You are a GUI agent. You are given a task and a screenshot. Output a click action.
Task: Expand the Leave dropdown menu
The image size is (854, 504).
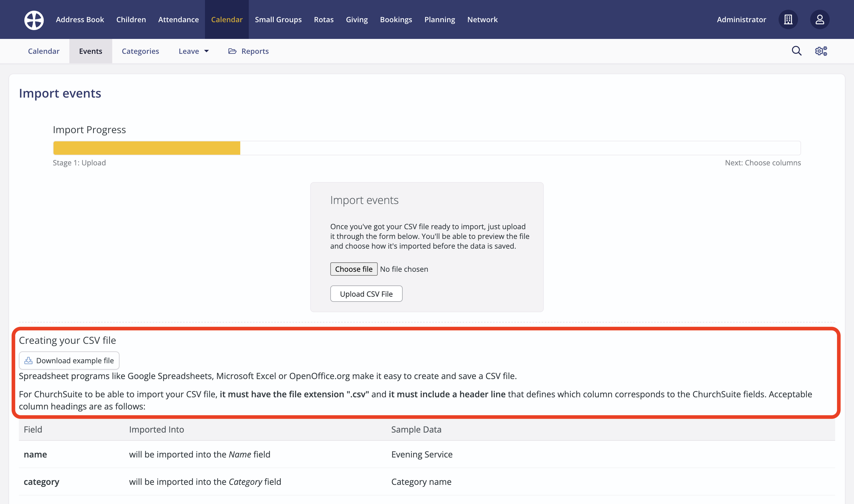[194, 51]
